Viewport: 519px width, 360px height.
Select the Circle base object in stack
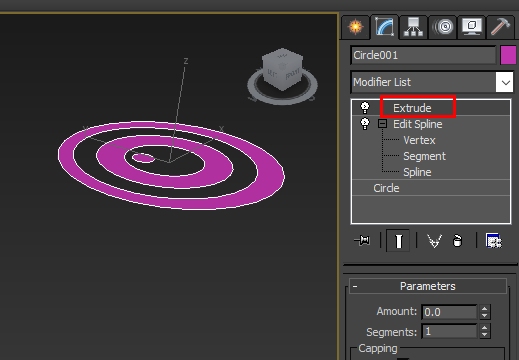point(386,188)
